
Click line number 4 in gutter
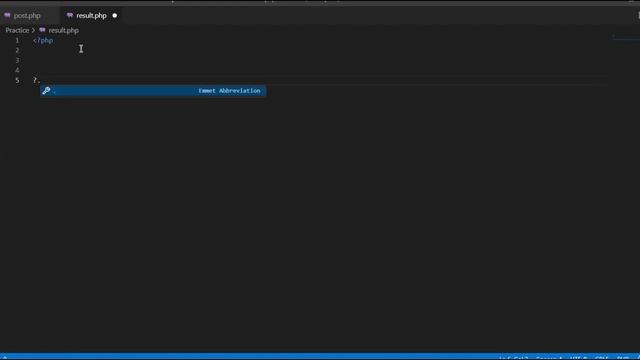point(17,70)
